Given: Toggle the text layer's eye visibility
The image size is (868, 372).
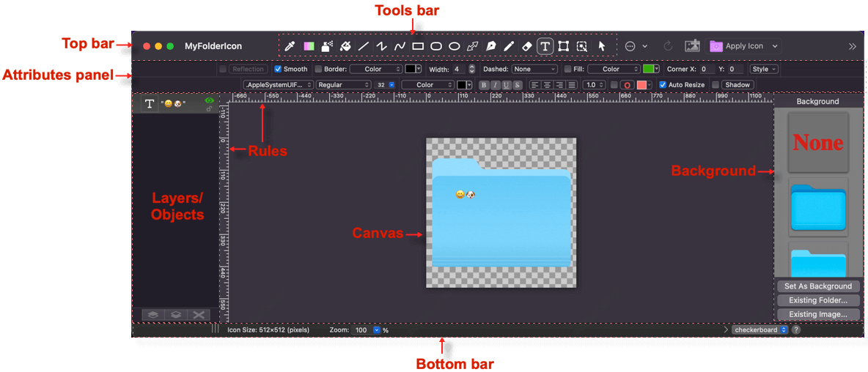Looking at the screenshot, I should tap(209, 100).
